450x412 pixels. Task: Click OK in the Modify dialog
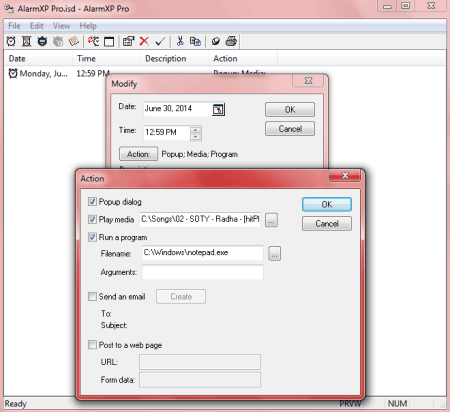tap(290, 109)
